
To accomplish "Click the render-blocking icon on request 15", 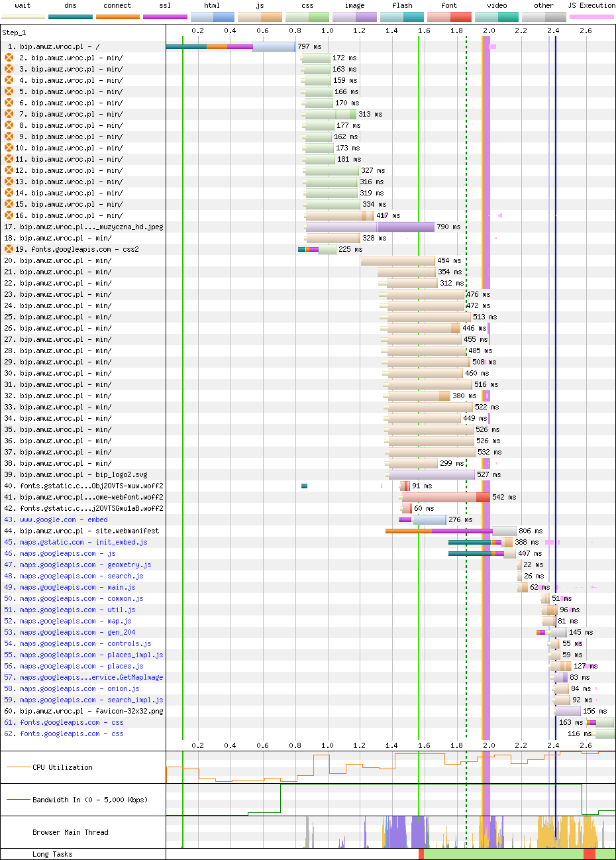I will [x=9, y=204].
